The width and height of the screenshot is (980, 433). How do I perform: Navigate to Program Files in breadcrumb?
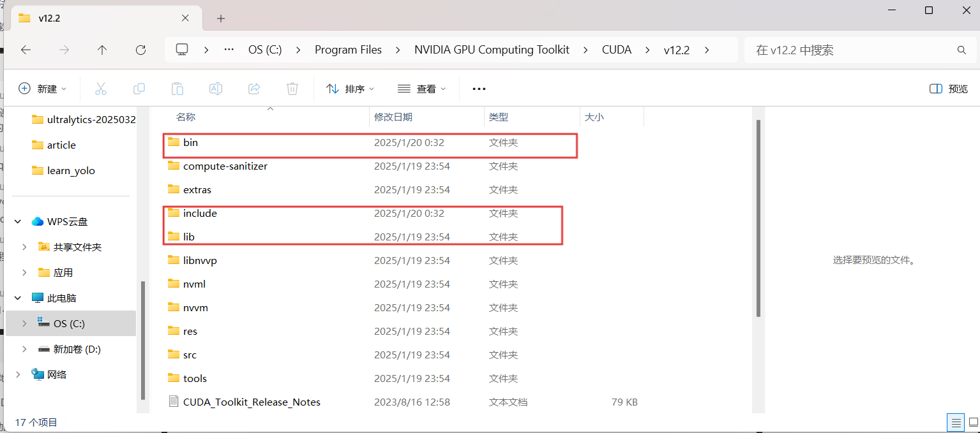pyautogui.click(x=348, y=50)
